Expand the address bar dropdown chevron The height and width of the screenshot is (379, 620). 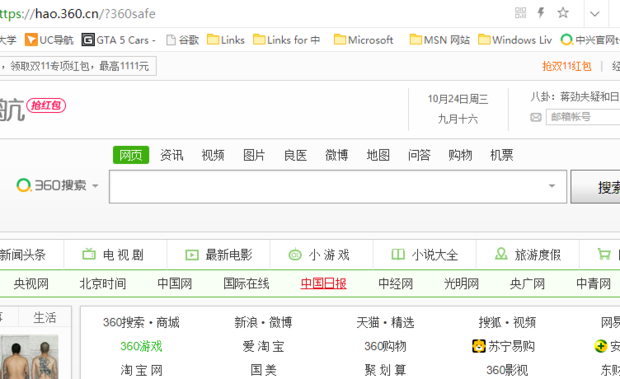click(594, 14)
